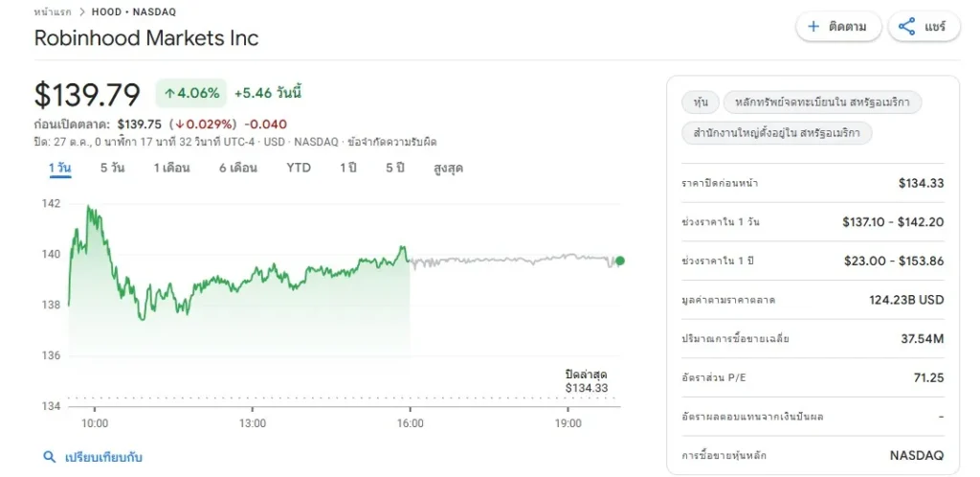980x477 pixels.
Task: Click the ปิดล่าสุด $134.33 chart label
Action: click(x=586, y=381)
